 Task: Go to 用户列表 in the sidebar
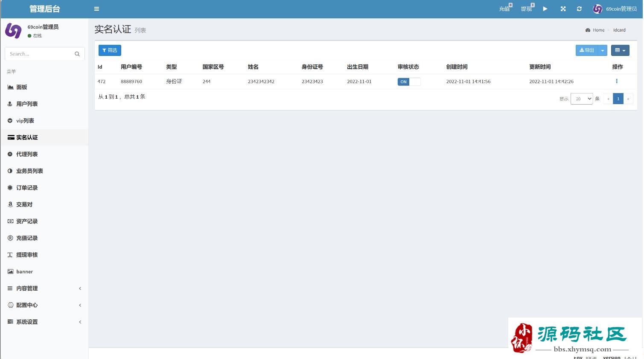pos(44,104)
